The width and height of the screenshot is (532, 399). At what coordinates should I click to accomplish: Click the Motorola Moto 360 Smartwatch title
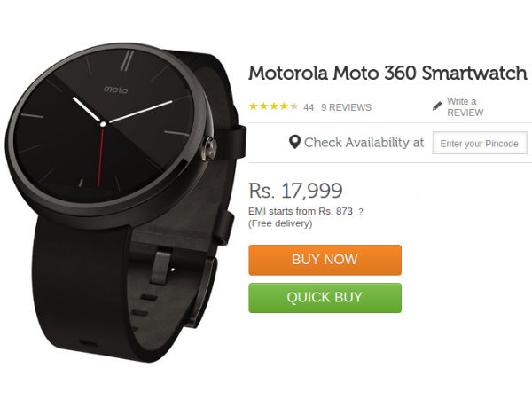(387, 74)
